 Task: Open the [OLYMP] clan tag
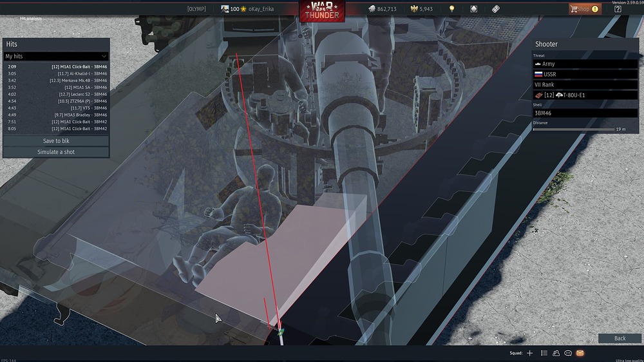196,8
